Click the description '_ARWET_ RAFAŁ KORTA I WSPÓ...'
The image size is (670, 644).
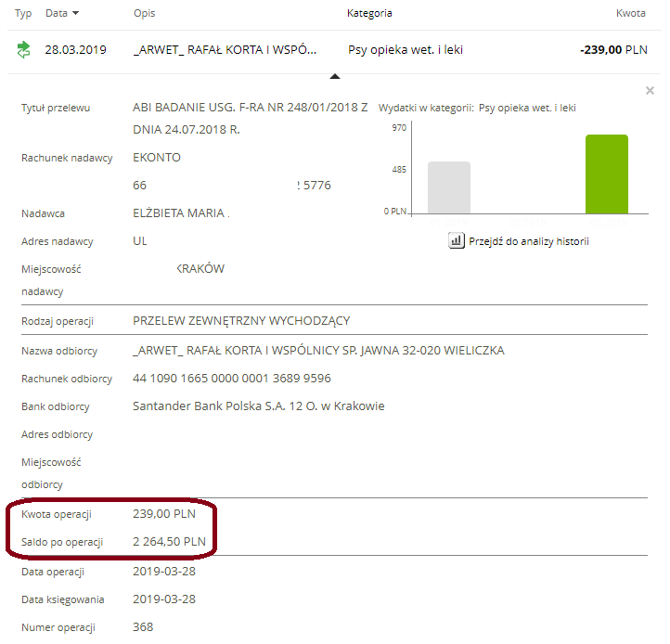(x=225, y=50)
